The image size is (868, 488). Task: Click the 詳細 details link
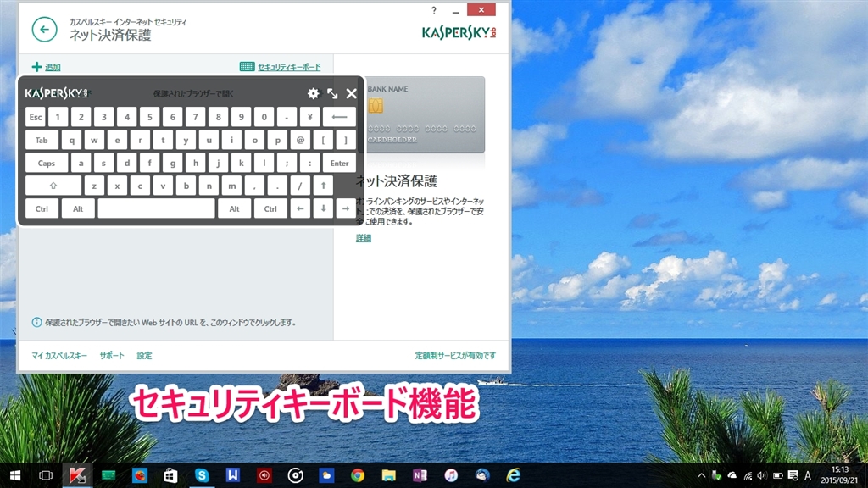click(363, 238)
